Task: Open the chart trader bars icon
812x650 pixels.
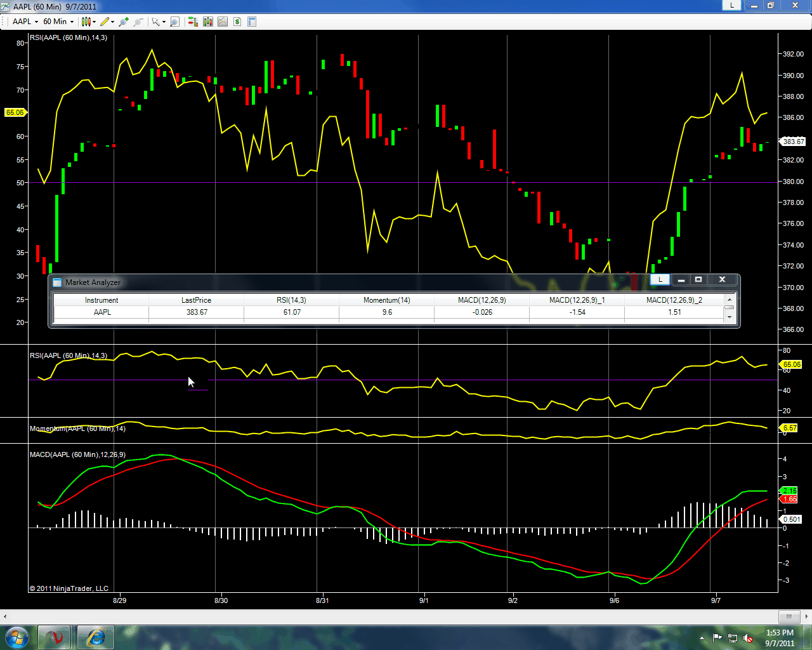Action: tap(193, 22)
